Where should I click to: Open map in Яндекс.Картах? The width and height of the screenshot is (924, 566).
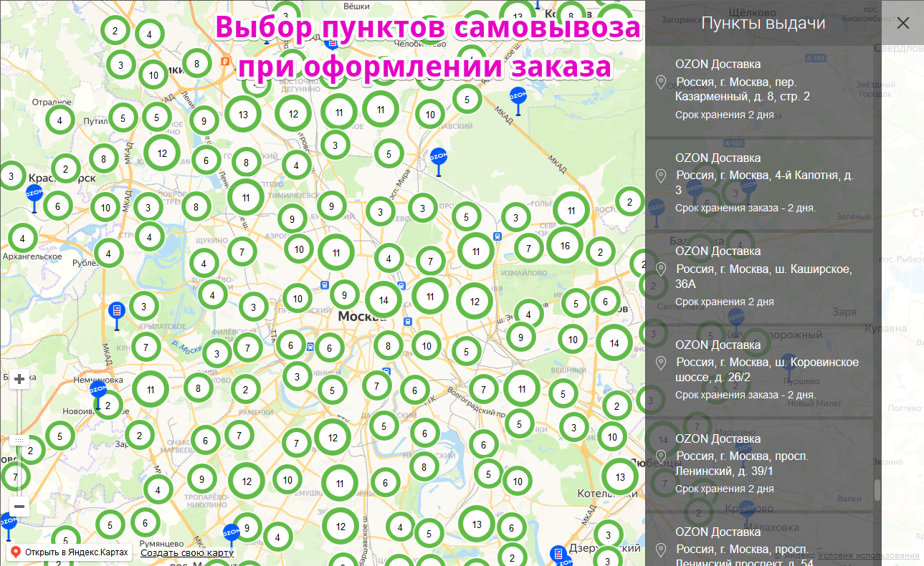click(x=70, y=552)
